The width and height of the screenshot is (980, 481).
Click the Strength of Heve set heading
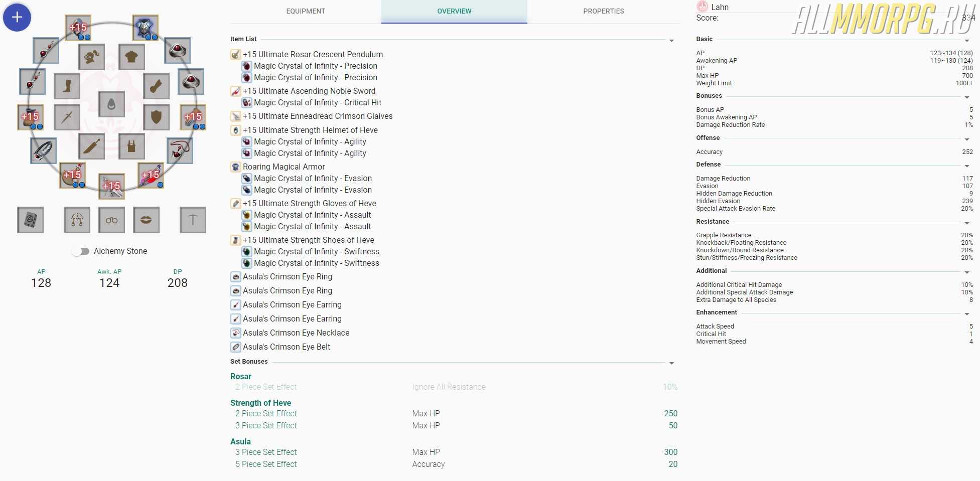[x=260, y=403]
